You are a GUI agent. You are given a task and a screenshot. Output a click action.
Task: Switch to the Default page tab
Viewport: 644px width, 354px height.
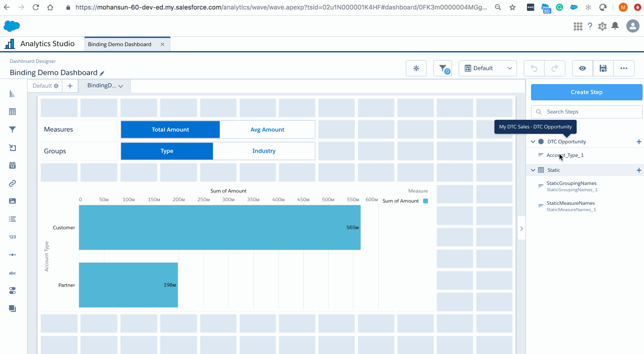(42, 86)
